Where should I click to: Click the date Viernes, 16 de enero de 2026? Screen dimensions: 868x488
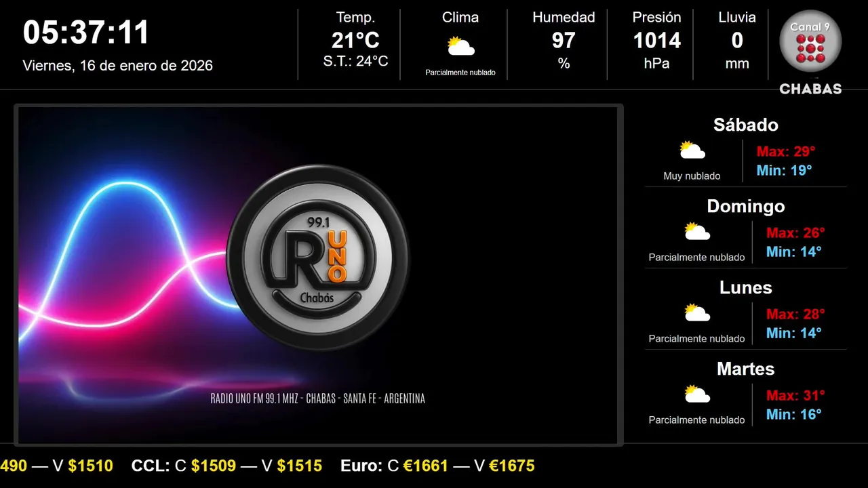(x=118, y=66)
